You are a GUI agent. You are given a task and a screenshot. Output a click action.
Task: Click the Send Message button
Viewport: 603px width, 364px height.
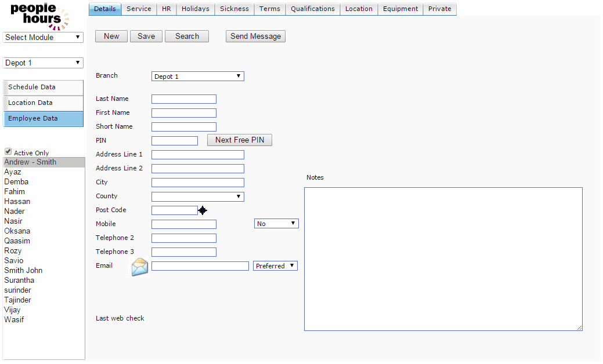coord(255,37)
